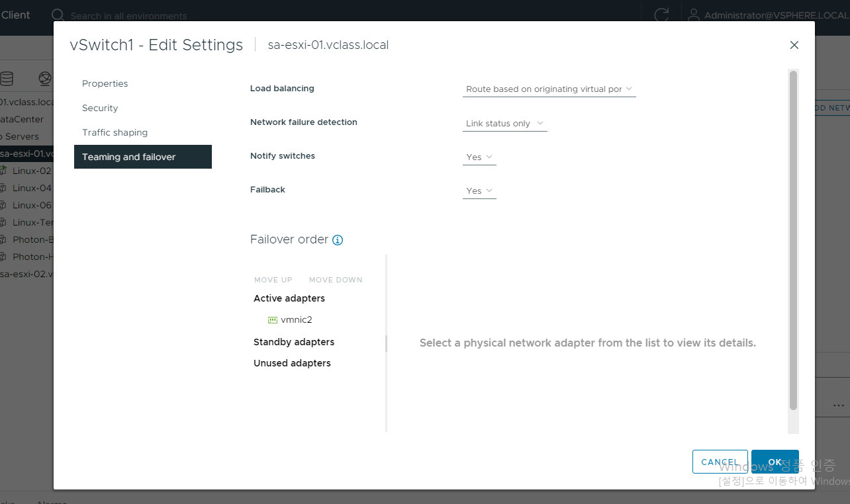The width and height of the screenshot is (850, 504).
Task: Select the sa-esxi-01 host in tree
Action: (26, 153)
